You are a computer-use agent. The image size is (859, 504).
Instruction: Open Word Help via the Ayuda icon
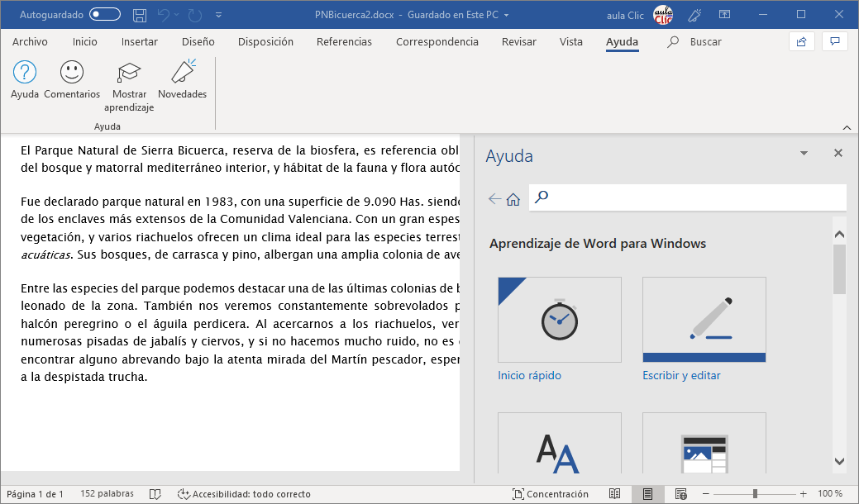24,79
